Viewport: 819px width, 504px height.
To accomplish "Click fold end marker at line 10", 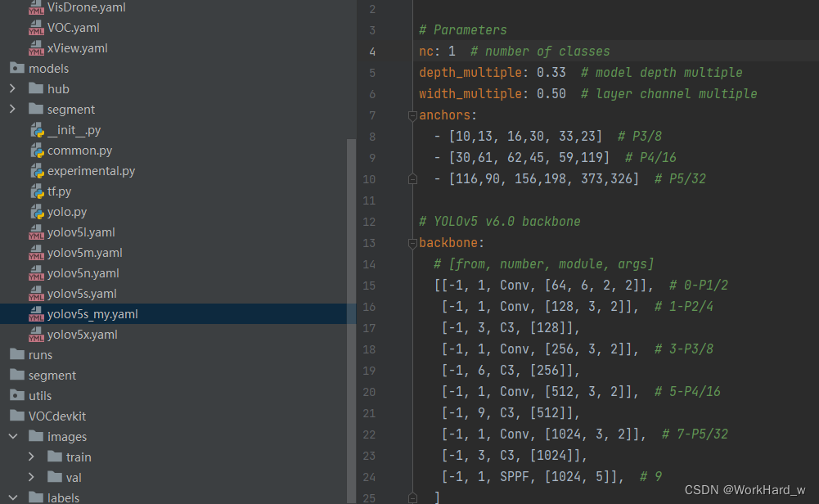I will click(x=412, y=179).
